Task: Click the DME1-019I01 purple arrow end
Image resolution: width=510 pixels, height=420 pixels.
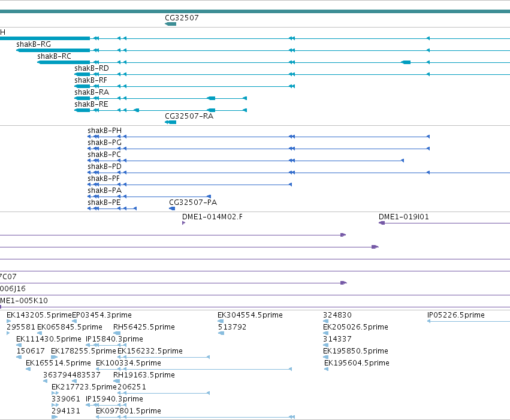Action: (x=382, y=223)
